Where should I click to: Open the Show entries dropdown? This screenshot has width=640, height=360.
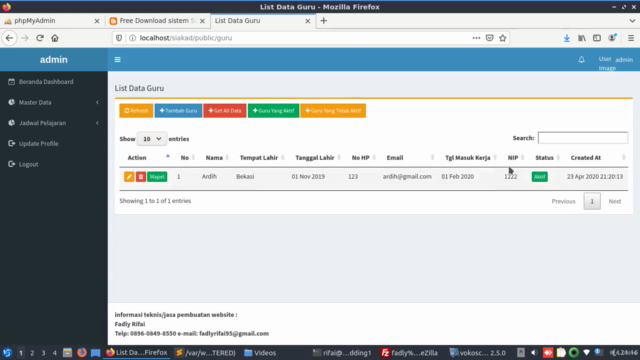[152, 139]
